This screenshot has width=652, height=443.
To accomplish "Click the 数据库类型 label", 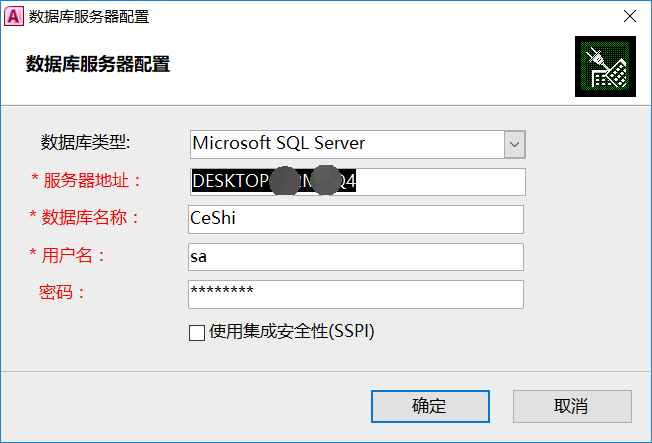I will pyautogui.click(x=85, y=142).
